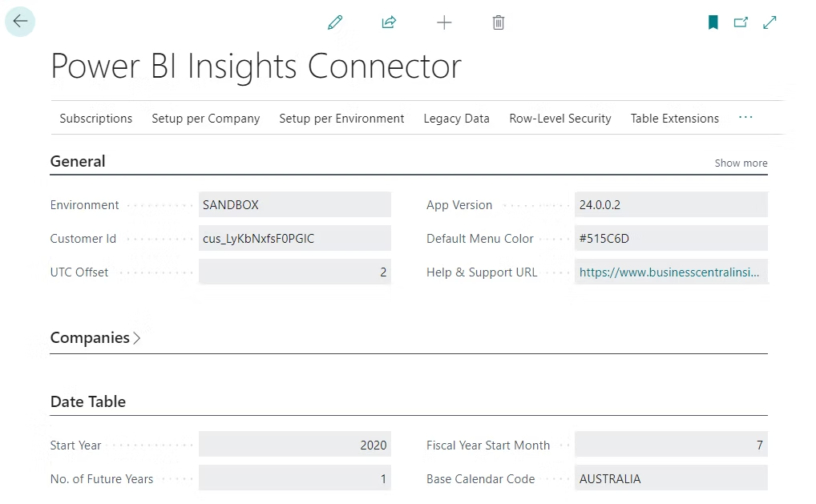The image size is (816, 504).
Task: Click the Default Menu Color label
Action: [x=480, y=239]
